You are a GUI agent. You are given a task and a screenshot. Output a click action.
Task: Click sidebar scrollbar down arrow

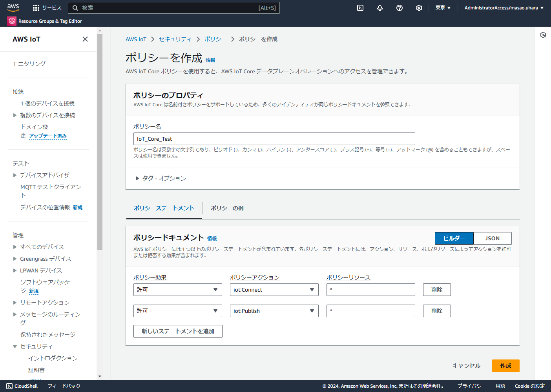100,376
